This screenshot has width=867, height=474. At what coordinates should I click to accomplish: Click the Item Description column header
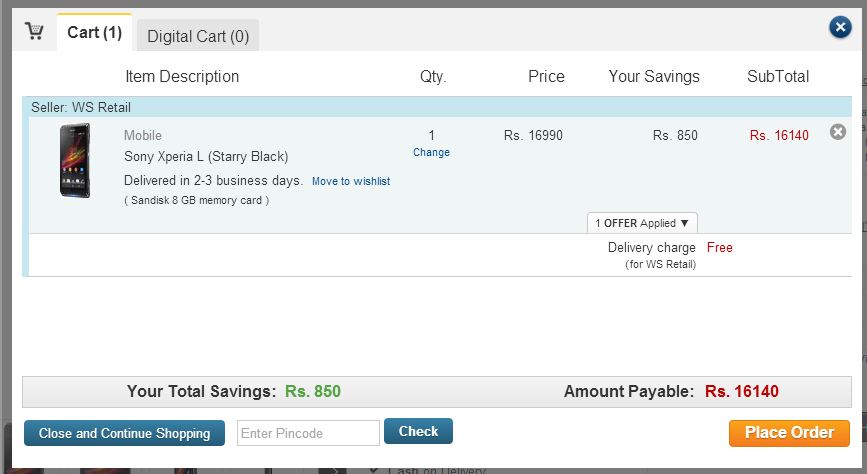182,76
